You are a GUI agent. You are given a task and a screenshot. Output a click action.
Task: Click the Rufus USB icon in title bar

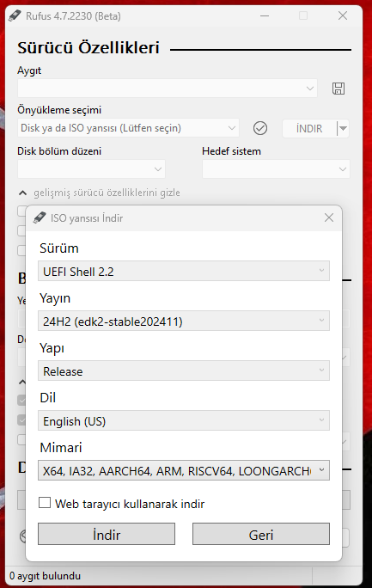[15, 15]
